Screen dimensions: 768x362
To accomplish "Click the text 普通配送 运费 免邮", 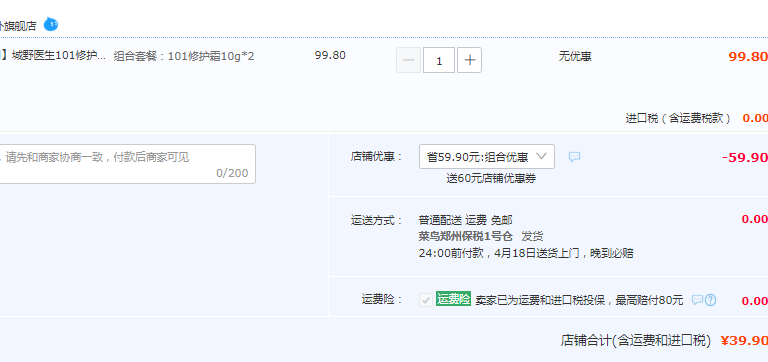I will coord(466,220).
